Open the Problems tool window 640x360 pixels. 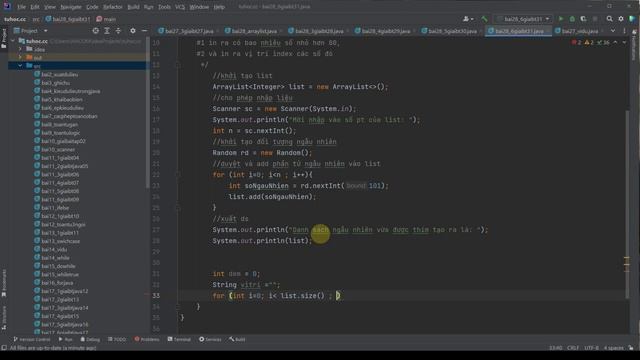click(x=147, y=339)
